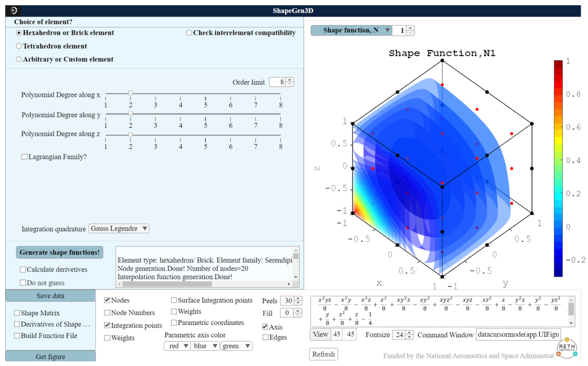
Task: Open the red parametric axis color dropdown
Action: (177, 346)
